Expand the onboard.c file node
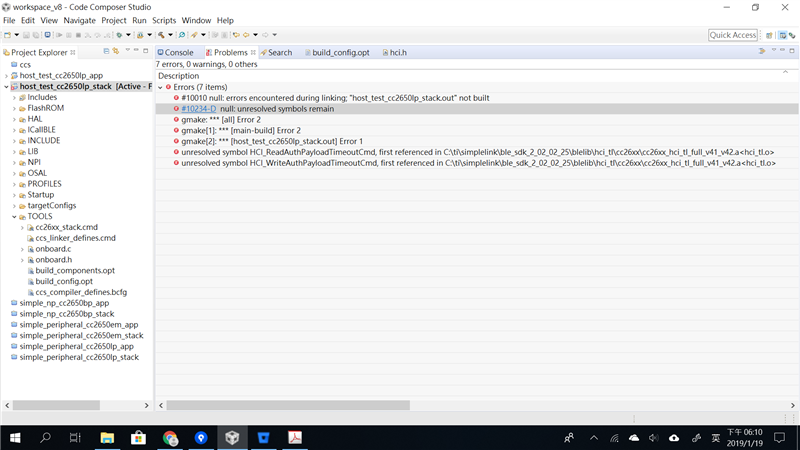 22,249
